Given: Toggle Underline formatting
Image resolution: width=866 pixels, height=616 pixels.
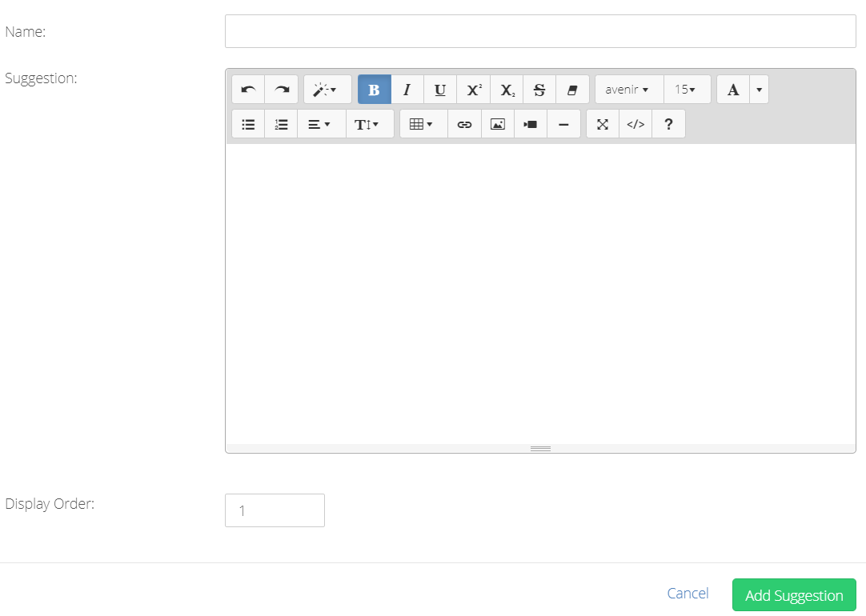Looking at the screenshot, I should tap(440, 90).
